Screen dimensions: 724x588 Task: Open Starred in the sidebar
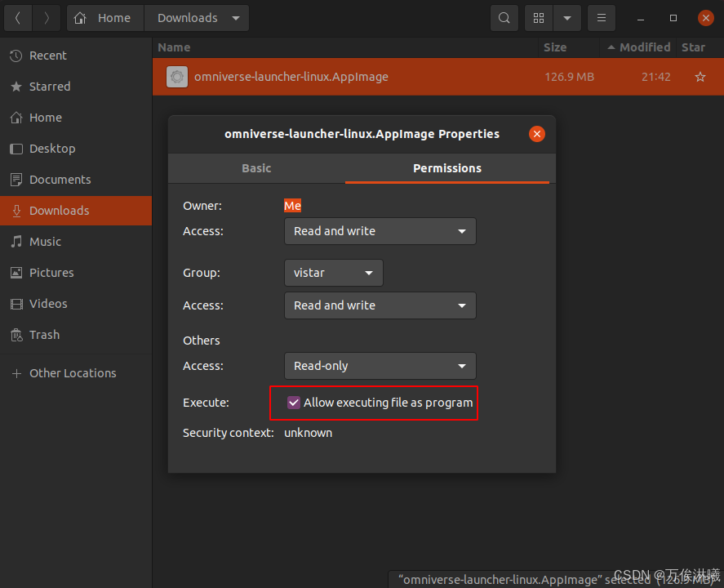[76, 87]
